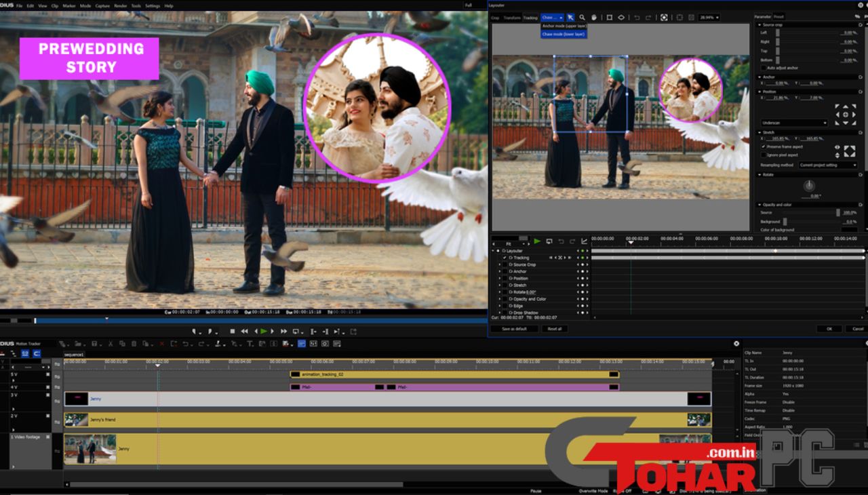This screenshot has width=868, height=495.
Task: Open the Chase mode dropdown in Layouter toolbar
Action: 552,18
